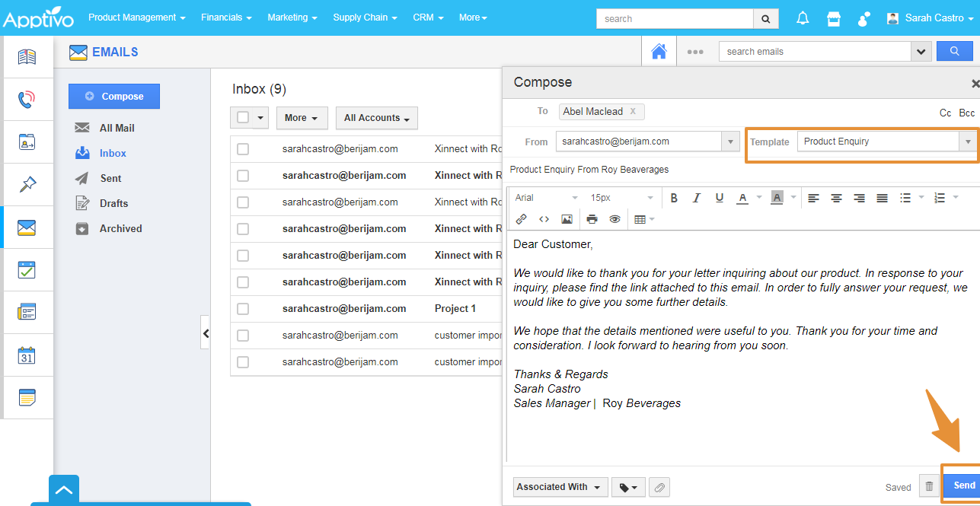Click the insert hyperlink icon
The height and width of the screenshot is (506, 980).
click(522, 219)
